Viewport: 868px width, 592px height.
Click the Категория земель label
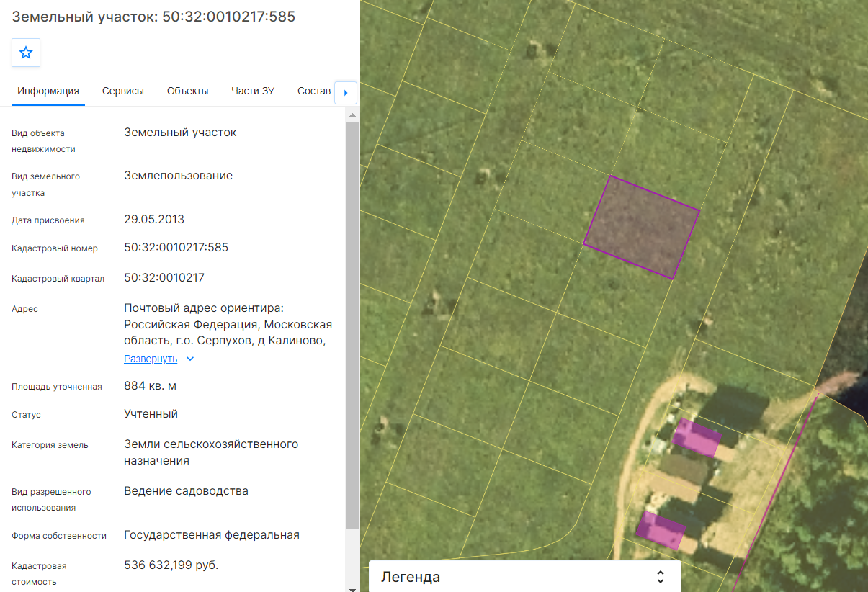coord(50,445)
